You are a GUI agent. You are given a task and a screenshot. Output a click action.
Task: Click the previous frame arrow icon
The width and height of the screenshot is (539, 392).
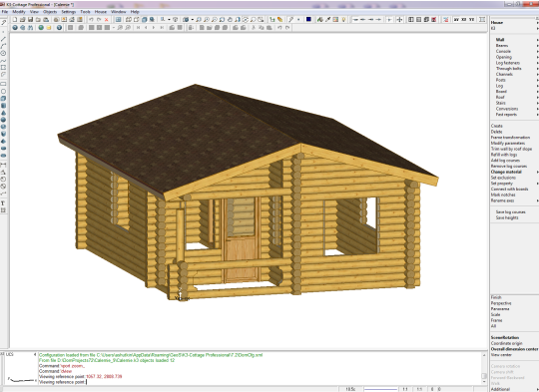[146, 28]
